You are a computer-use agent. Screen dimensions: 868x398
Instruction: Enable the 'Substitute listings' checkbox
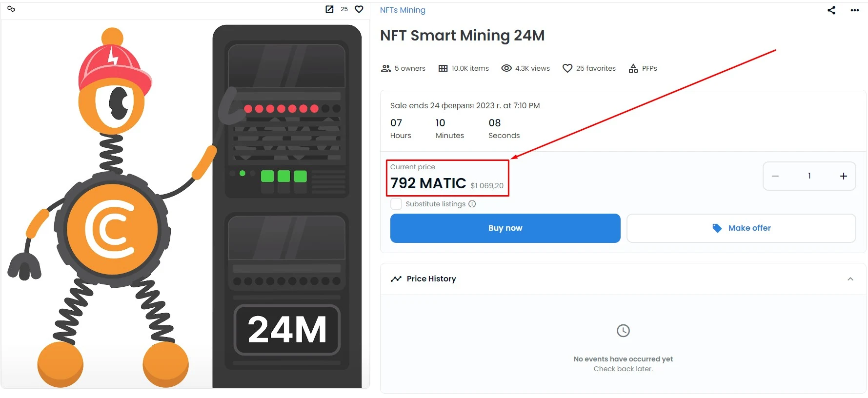396,204
